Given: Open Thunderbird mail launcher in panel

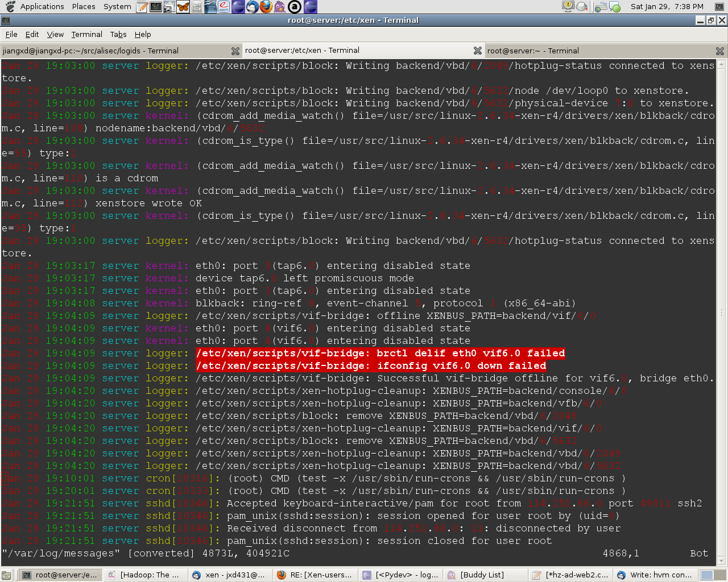Looking at the screenshot, I should coord(253,7).
